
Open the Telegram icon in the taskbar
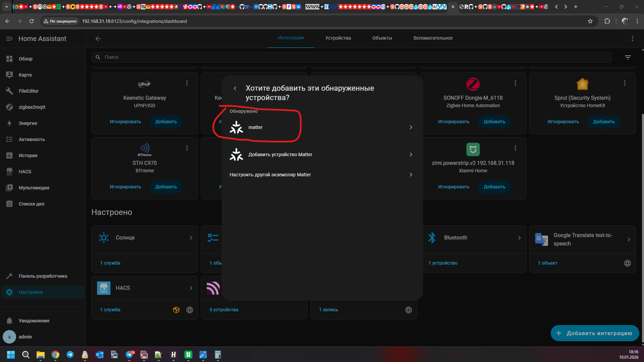pos(70,355)
